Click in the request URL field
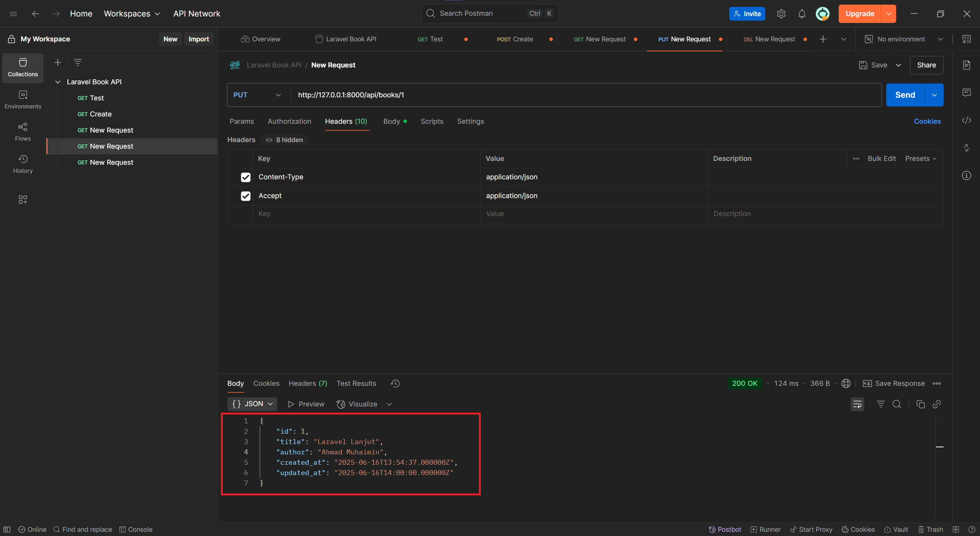The height and width of the screenshot is (536, 980). pyautogui.click(x=459, y=95)
